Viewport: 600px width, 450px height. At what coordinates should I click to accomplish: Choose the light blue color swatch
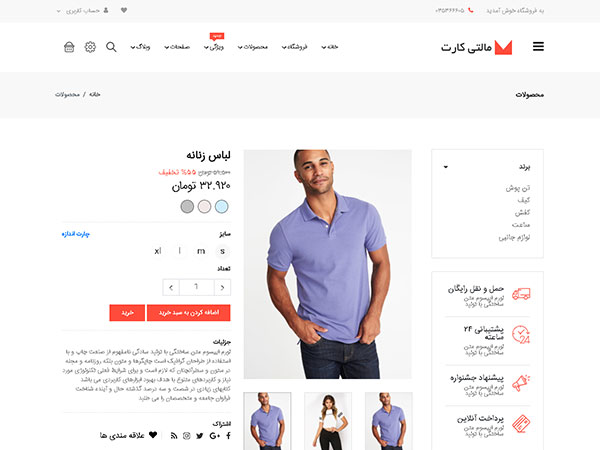coord(222,207)
